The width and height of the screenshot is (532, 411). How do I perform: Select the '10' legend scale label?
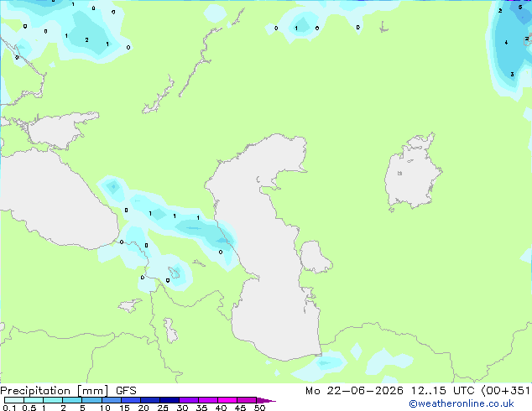click(105, 408)
